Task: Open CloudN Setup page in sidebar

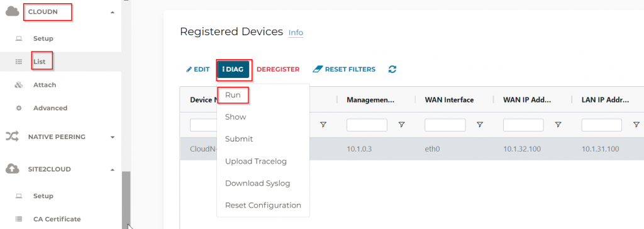Action: click(43, 38)
